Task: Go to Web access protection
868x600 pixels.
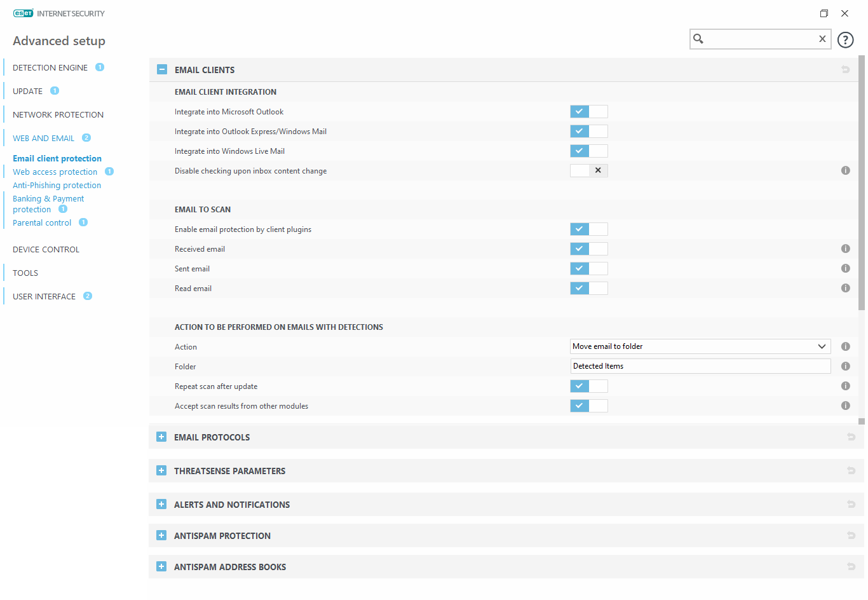Action: (55, 172)
